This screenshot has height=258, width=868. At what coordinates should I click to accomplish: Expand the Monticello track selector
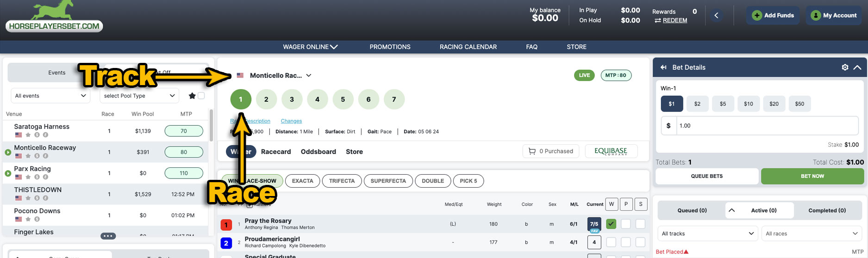point(309,75)
